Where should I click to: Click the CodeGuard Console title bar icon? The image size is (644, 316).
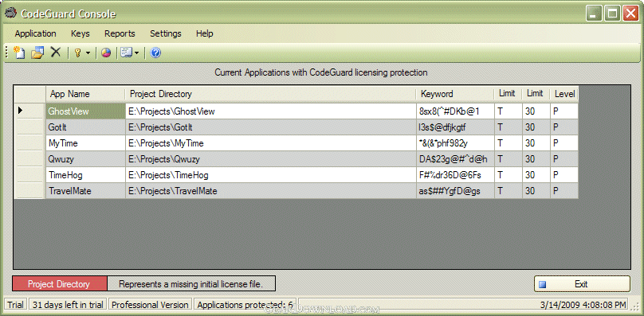click(11, 14)
